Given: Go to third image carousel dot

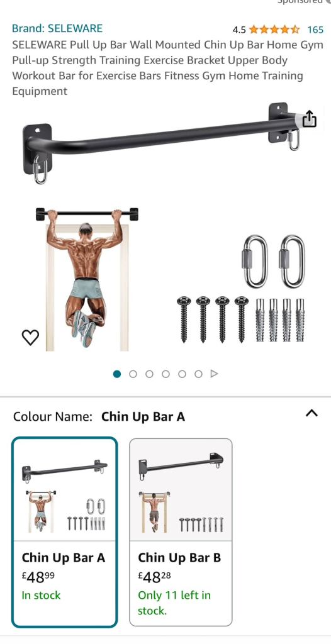Looking at the screenshot, I should click(x=149, y=374).
